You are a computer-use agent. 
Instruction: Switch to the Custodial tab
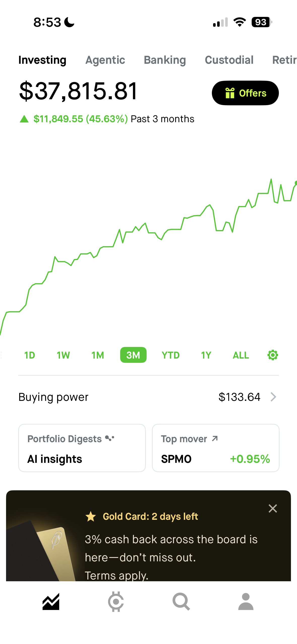coord(229,60)
